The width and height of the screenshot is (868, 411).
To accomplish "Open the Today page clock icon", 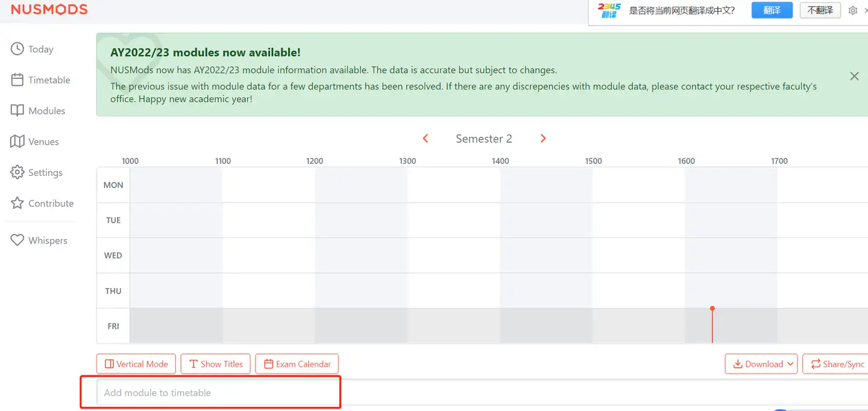I will (17, 49).
